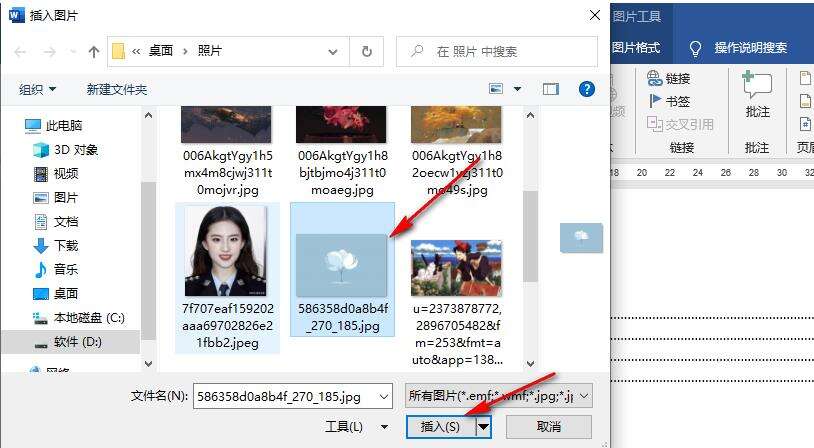Switch to 图片格式 ribbon tab in Word
This screenshot has height=448, width=814.
point(636,48)
